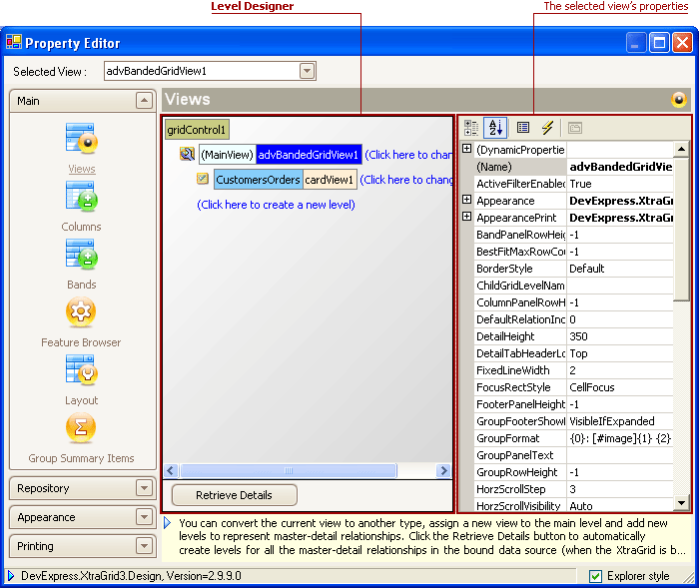
Task: Click the status bar arrow icon
Action: pyautogui.click(x=11, y=576)
